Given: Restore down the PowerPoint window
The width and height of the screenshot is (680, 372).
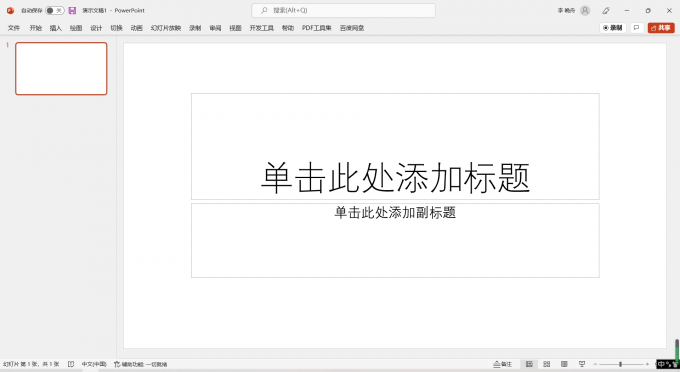Looking at the screenshot, I should [x=648, y=10].
